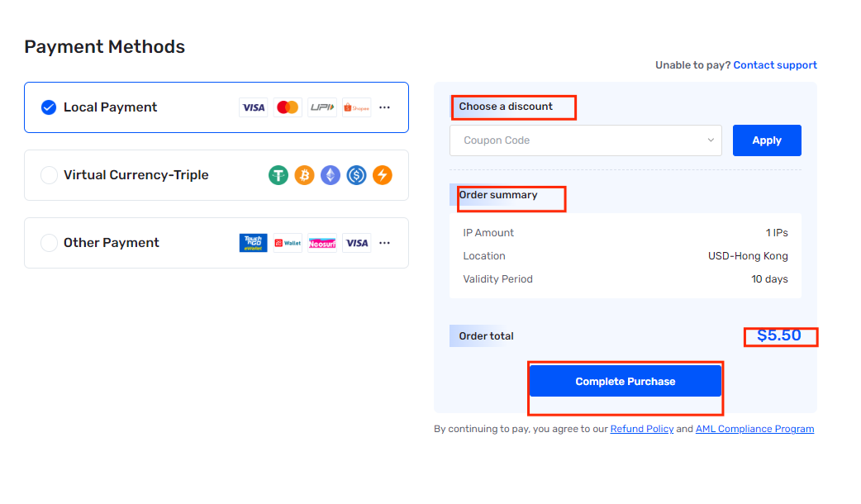Click the Touch 'n Go eWallet icon
The image size is (861, 504).
tap(253, 243)
